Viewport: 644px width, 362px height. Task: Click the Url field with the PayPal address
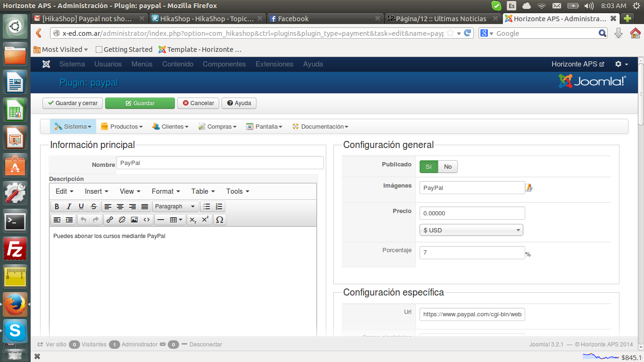tap(472, 314)
